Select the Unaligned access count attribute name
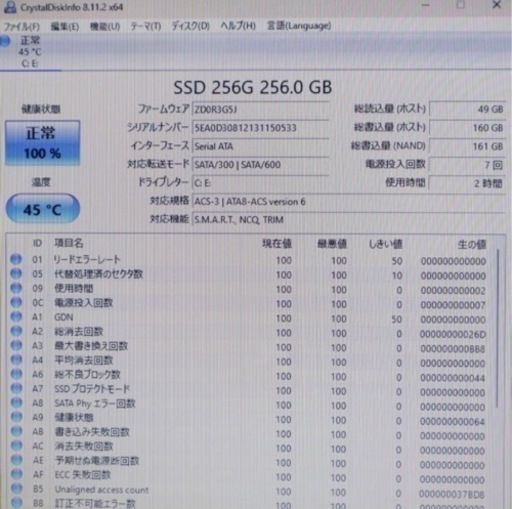This screenshot has width=512, height=509. [x=102, y=490]
